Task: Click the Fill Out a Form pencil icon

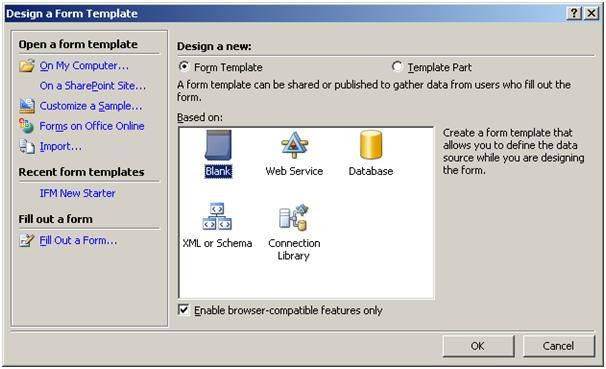Action: point(27,240)
